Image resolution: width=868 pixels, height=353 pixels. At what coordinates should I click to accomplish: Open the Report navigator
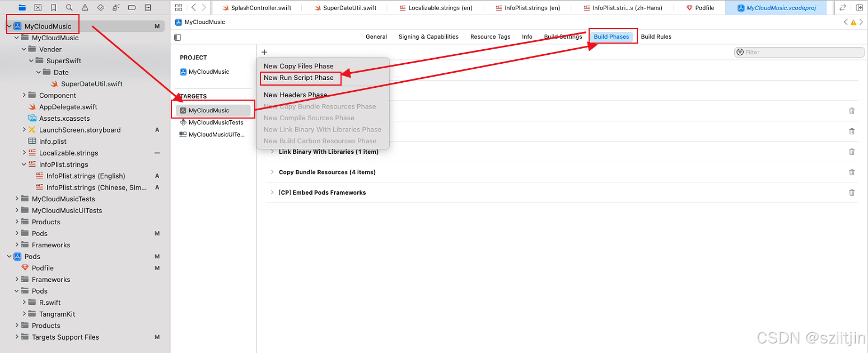click(x=147, y=8)
